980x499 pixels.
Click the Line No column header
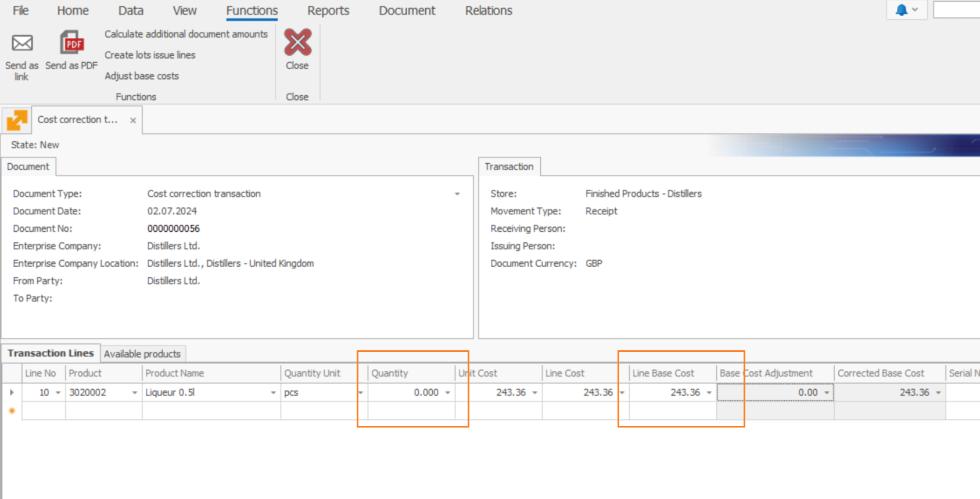(44, 374)
